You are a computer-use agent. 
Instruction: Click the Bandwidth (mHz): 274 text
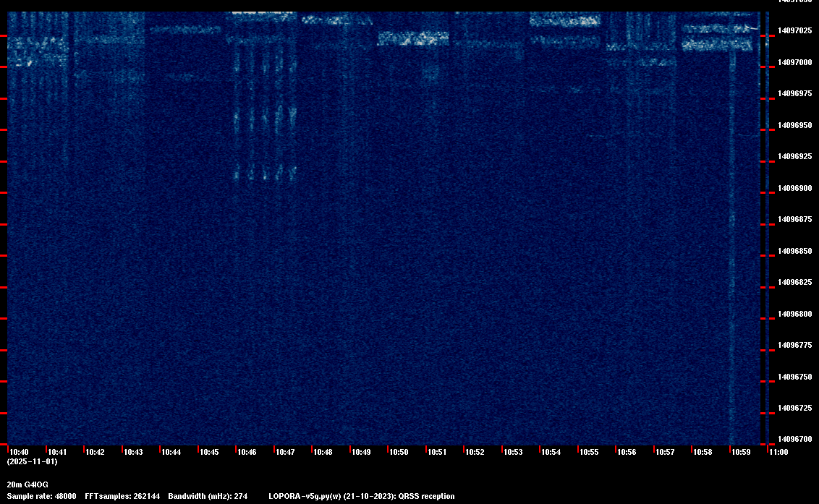[x=208, y=496]
